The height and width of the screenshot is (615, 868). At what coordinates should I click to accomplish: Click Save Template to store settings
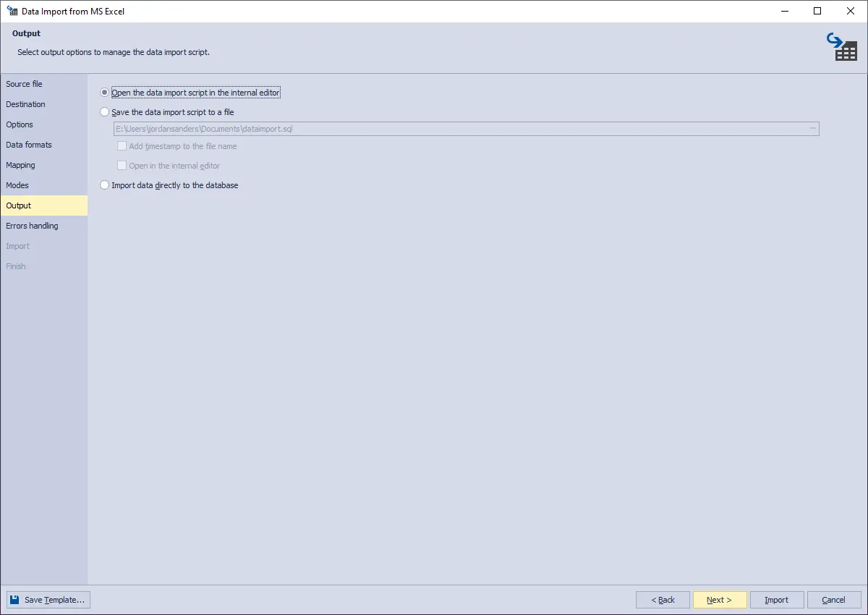[x=48, y=599]
